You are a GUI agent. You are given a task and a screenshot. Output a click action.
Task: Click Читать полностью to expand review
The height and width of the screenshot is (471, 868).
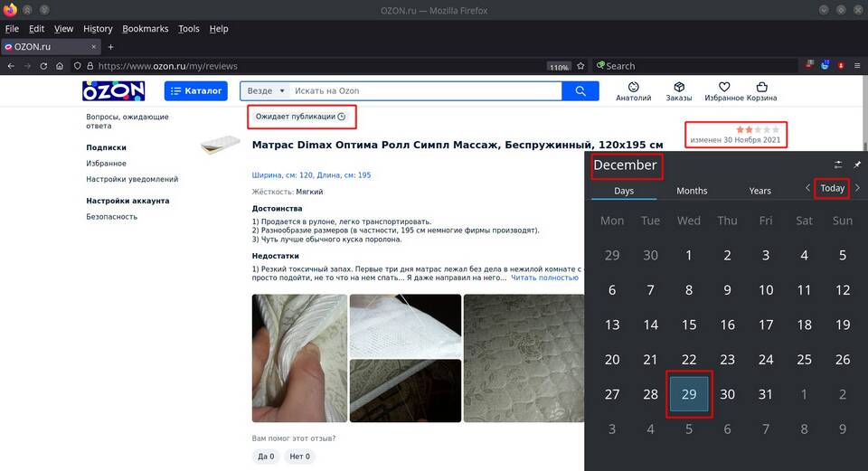tap(544, 278)
